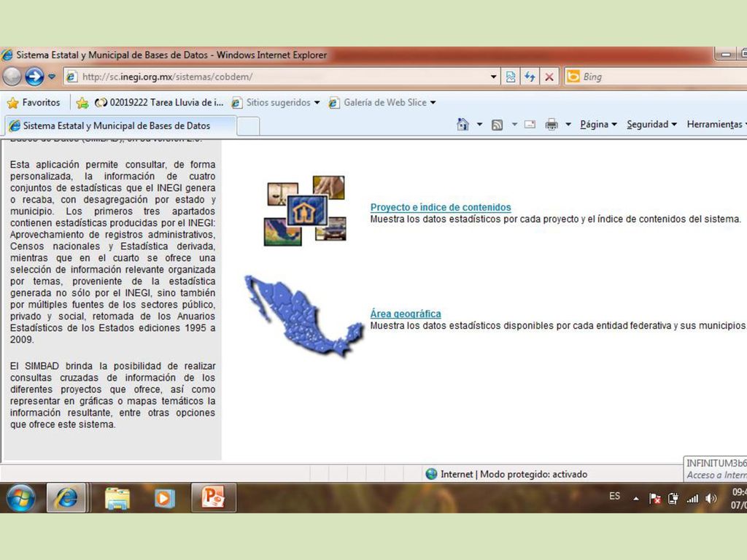Click the Galería de Web Slice icon
This screenshot has height=560, width=747.
click(x=334, y=102)
